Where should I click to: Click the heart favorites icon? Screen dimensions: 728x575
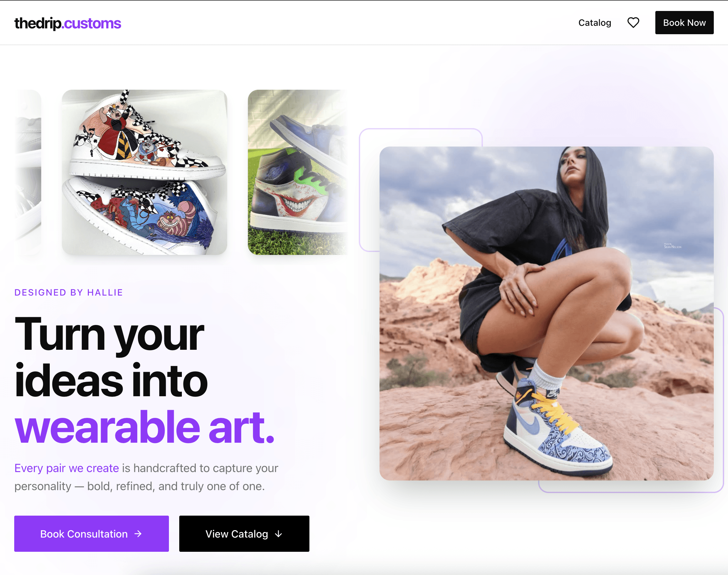[633, 23]
